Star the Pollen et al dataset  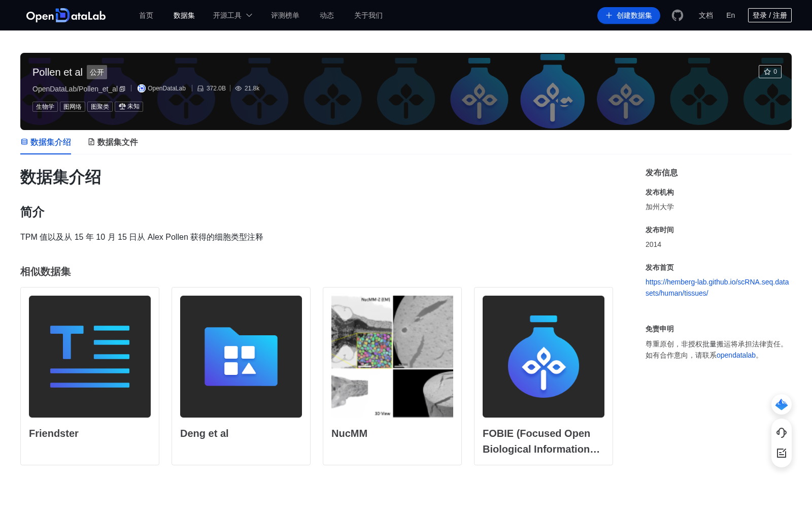tap(770, 72)
